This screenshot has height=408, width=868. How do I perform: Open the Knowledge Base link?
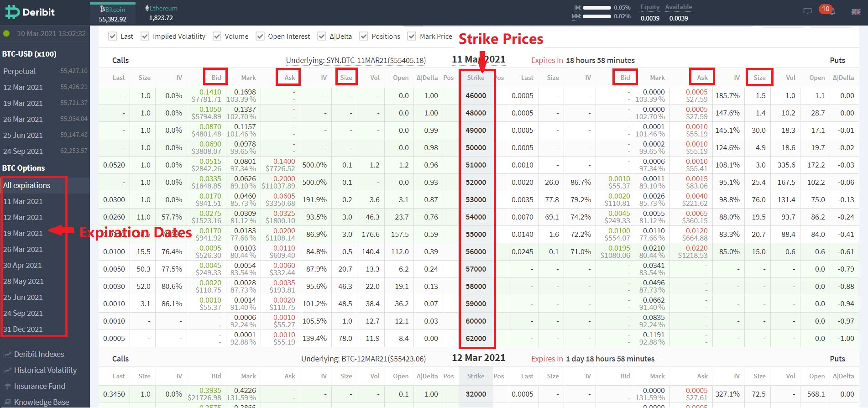click(x=42, y=402)
